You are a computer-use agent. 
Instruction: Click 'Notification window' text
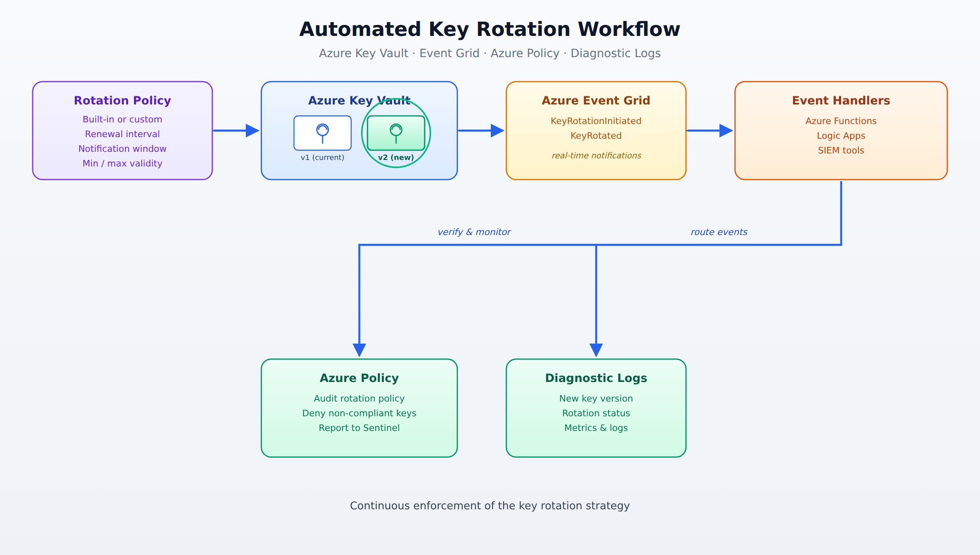[x=122, y=149]
